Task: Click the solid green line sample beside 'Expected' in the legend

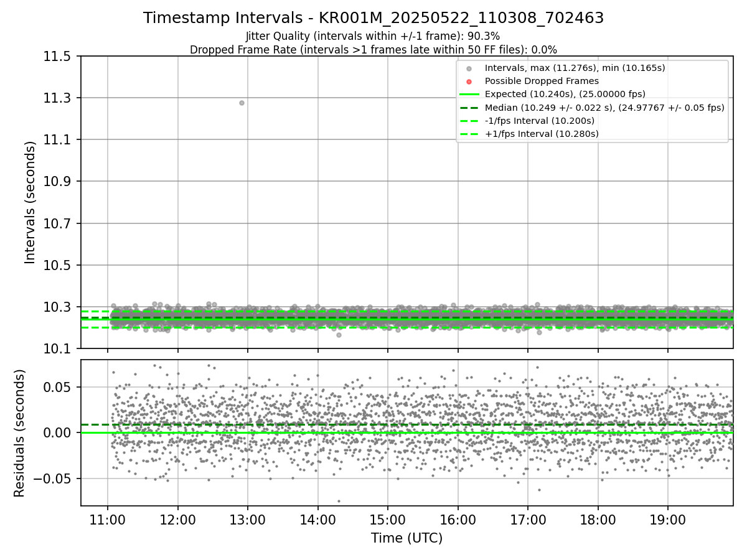Action: (469, 94)
